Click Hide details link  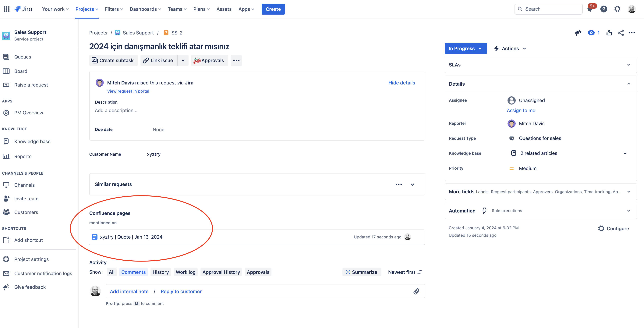402,83
